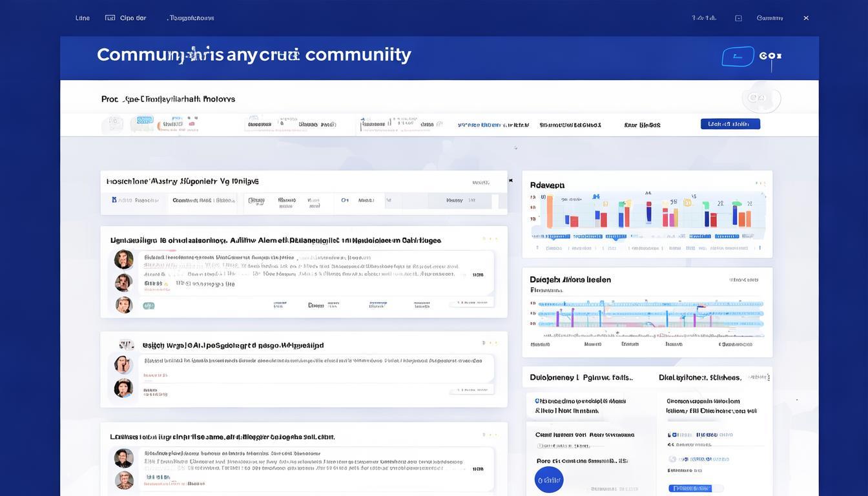Screen dimensions: 868x496
Task: Click the outlined blue rounded icon in header
Action: pos(738,57)
